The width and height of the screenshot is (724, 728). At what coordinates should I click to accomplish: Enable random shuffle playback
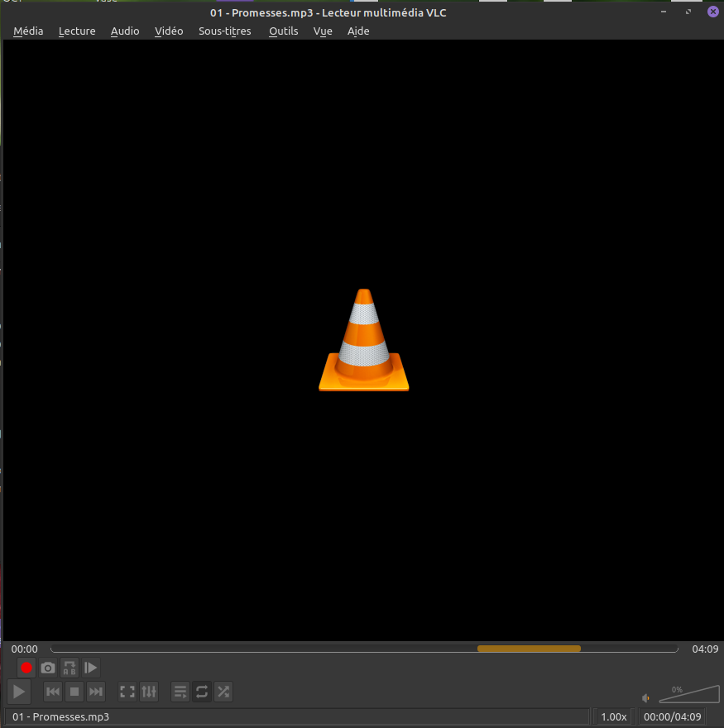pos(223,692)
